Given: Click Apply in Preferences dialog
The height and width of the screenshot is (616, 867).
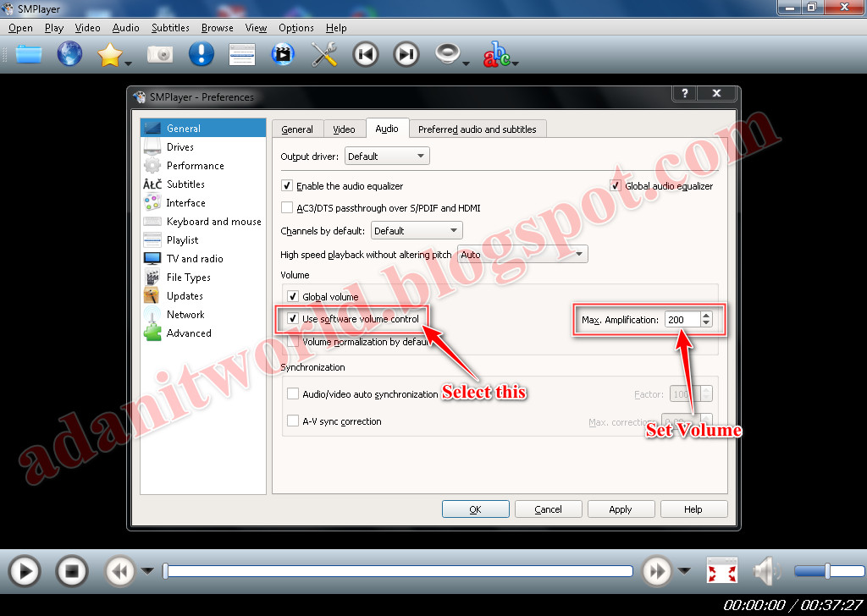Looking at the screenshot, I should [x=621, y=509].
